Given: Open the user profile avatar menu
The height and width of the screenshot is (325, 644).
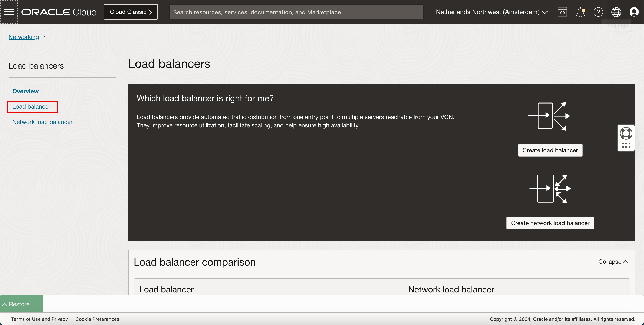Looking at the screenshot, I should pyautogui.click(x=634, y=12).
